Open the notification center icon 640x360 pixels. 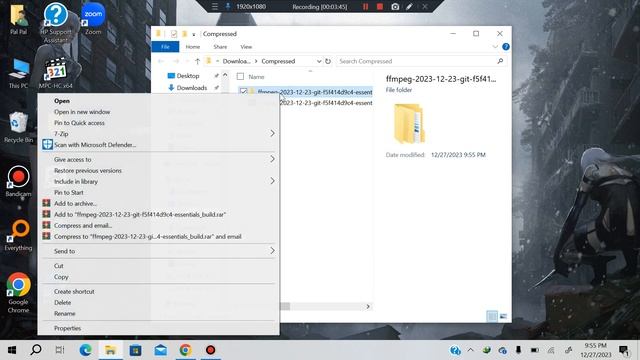(624, 350)
